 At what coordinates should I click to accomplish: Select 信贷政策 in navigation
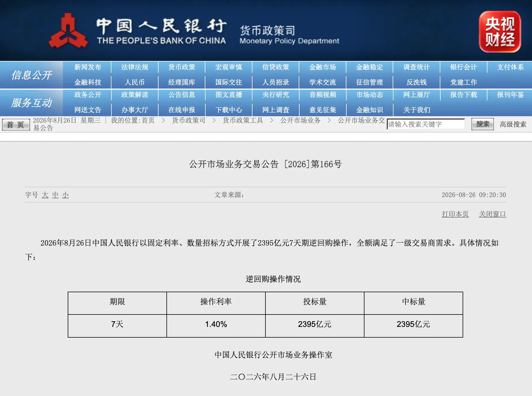pyautogui.click(x=276, y=67)
